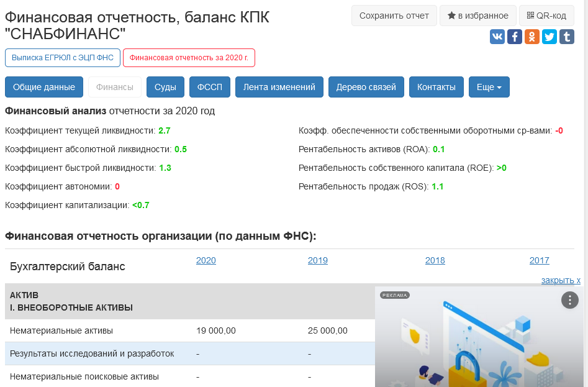Share page via Twitter icon
This screenshot has height=387, width=588.
[x=550, y=37]
